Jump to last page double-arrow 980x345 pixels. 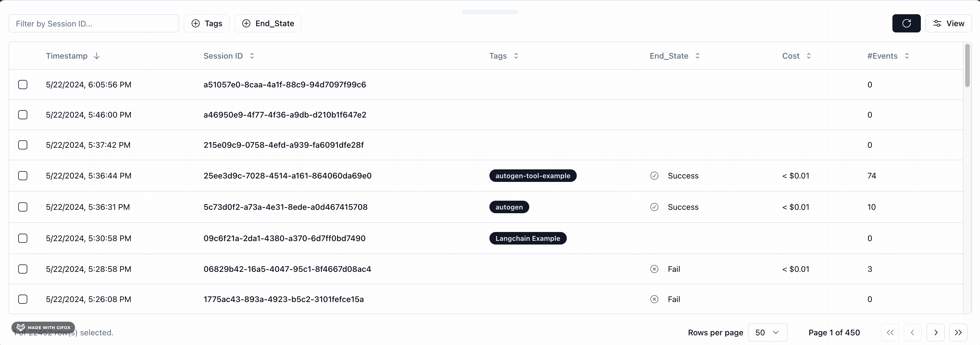pos(958,332)
